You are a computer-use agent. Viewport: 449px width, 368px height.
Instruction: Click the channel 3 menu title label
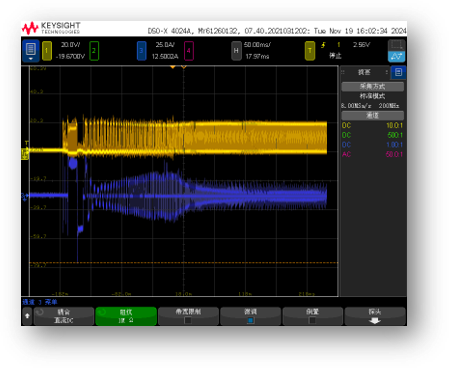[40, 302]
